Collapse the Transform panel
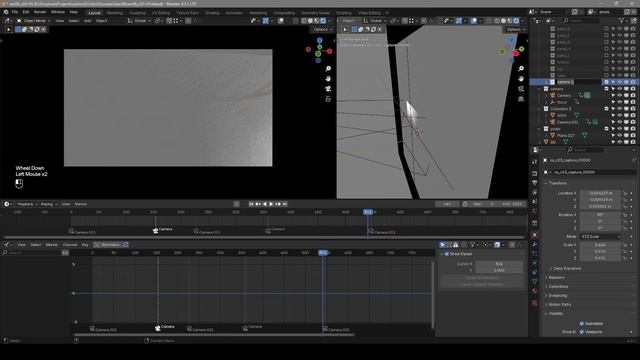Image resolution: width=640 pixels, height=360 pixels. [557, 183]
